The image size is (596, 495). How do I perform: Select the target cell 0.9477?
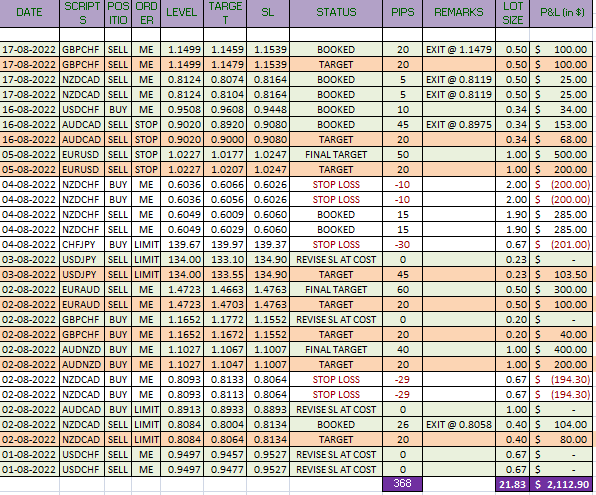(x=225, y=470)
